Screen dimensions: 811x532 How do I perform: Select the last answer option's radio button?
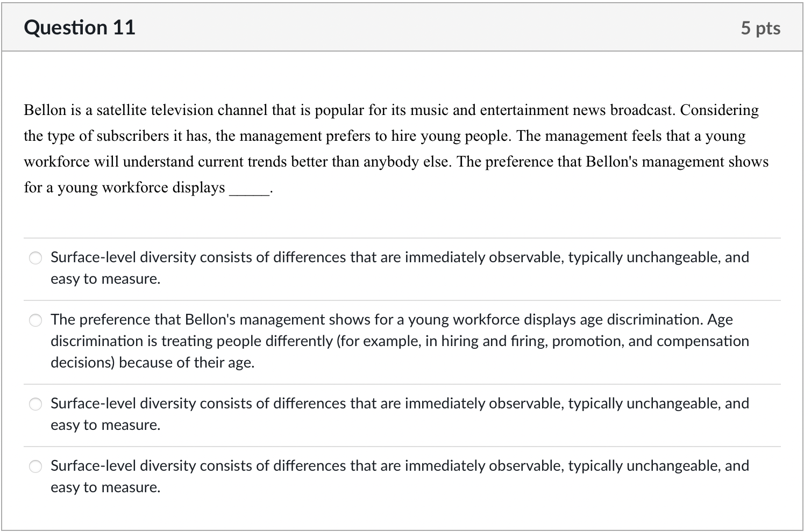point(35,466)
